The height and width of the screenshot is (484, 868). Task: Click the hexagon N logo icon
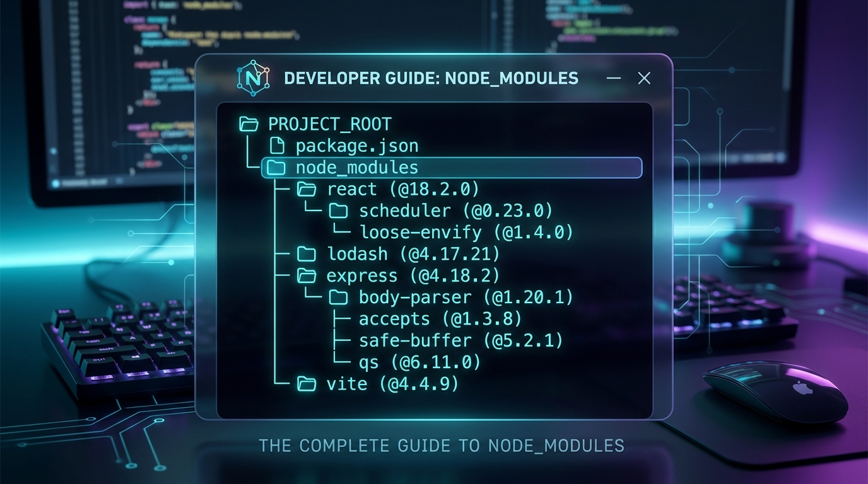pos(253,79)
